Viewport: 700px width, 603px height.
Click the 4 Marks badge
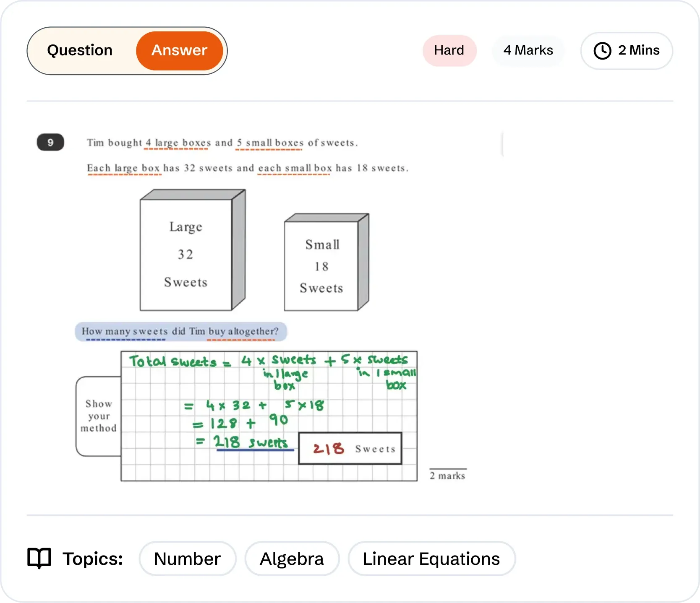tap(528, 50)
